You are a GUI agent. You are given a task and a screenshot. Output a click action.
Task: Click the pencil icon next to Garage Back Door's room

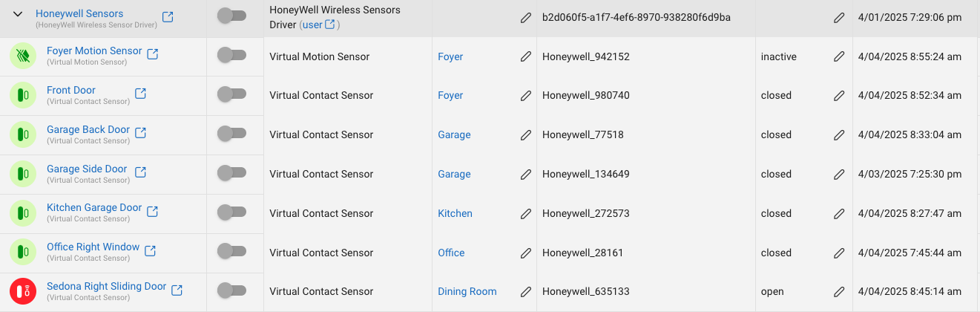[x=526, y=135]
